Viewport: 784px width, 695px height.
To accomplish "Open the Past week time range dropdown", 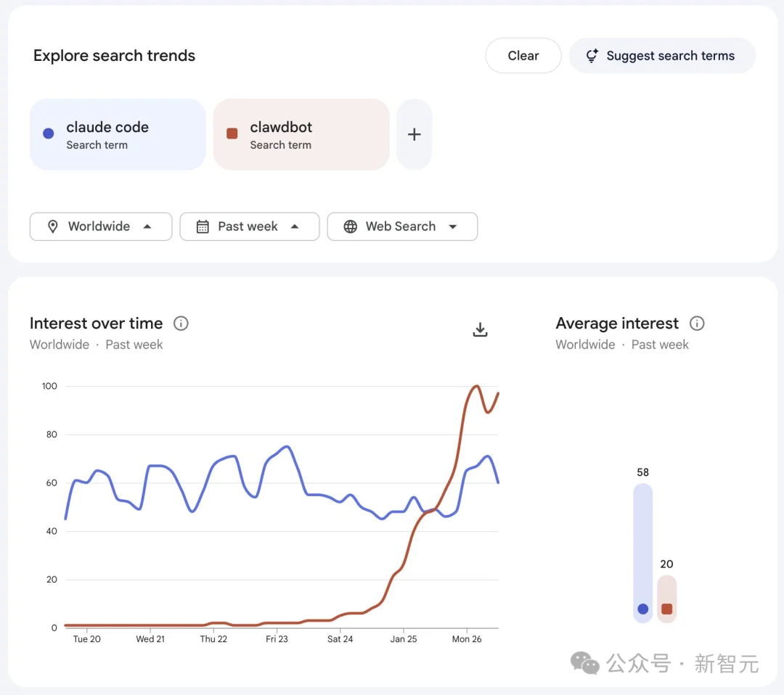I will click(x=295, y=226).
